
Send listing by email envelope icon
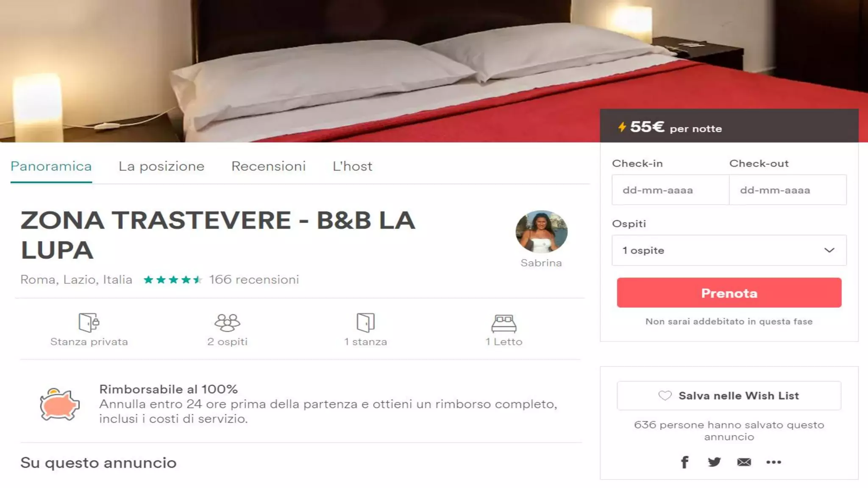click(744, 462)
